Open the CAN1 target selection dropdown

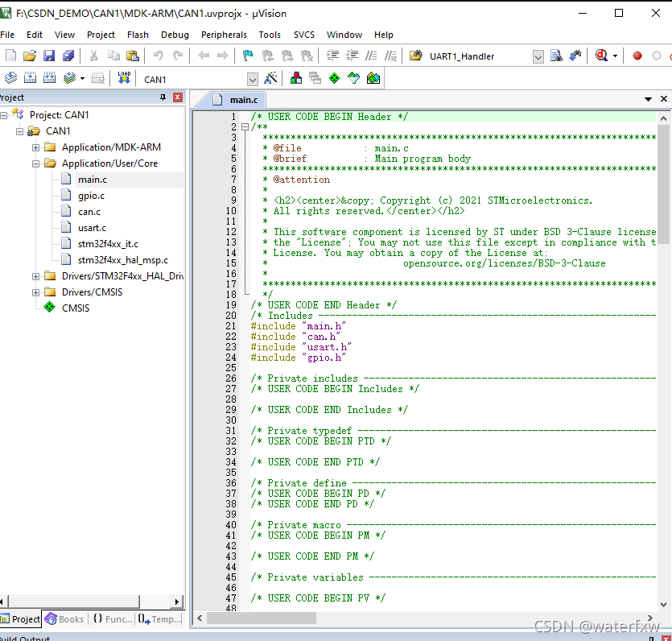[253, 80]
